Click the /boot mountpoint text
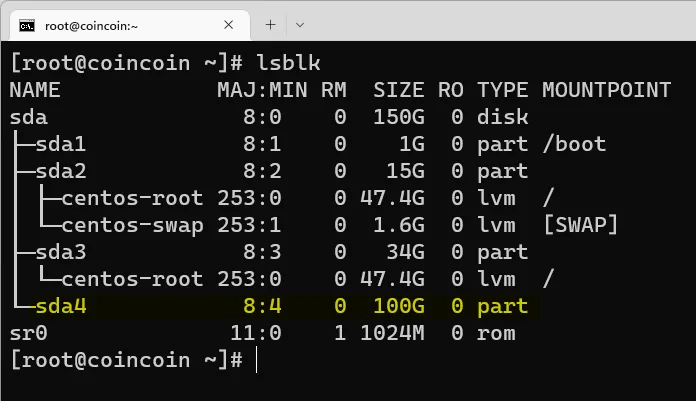Viewport: 696px width, 401px height. (574, 144)
